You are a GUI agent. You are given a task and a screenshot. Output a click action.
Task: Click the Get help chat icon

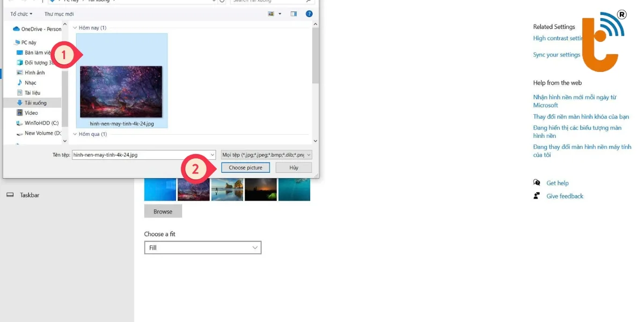(x=537, y=183)
